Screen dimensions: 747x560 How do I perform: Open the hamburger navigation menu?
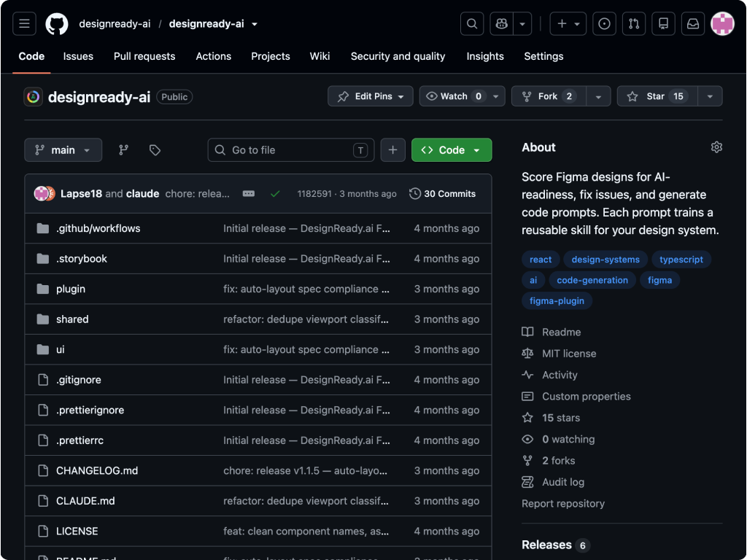click(24, 24)
